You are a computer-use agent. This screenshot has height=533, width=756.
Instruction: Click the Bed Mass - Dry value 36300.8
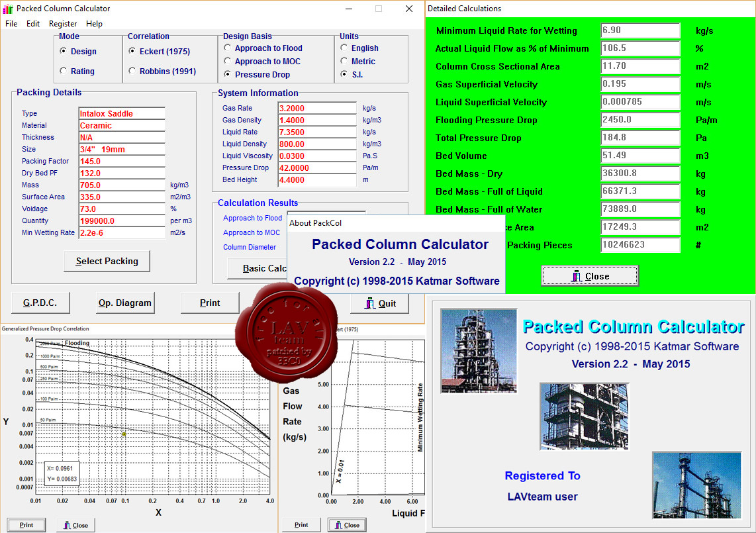(x=641, y=173)
